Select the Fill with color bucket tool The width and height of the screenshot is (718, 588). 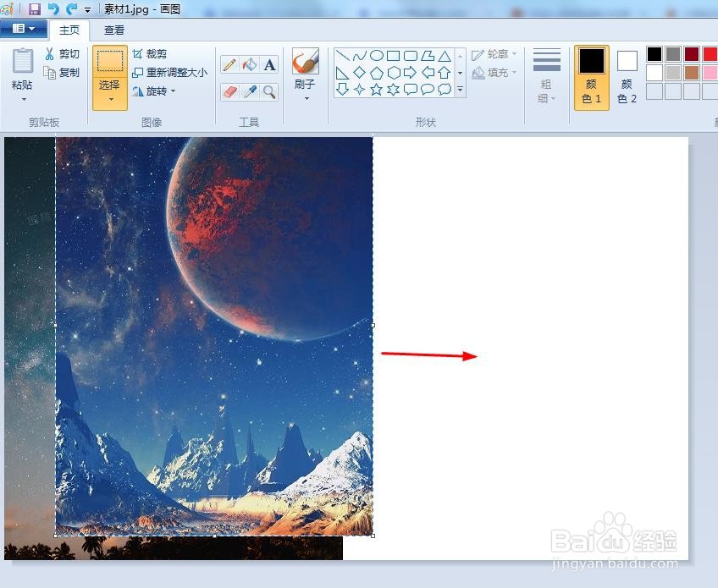[x=250, y=64]
